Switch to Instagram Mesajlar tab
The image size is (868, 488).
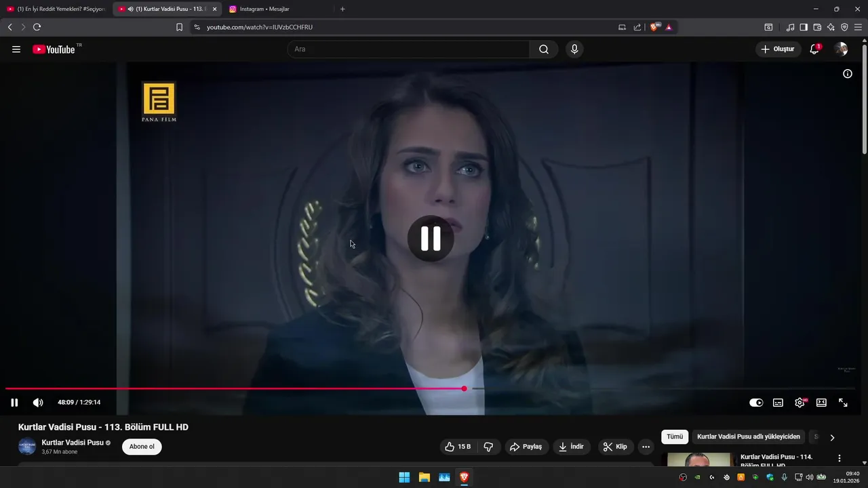pos(278,9)
